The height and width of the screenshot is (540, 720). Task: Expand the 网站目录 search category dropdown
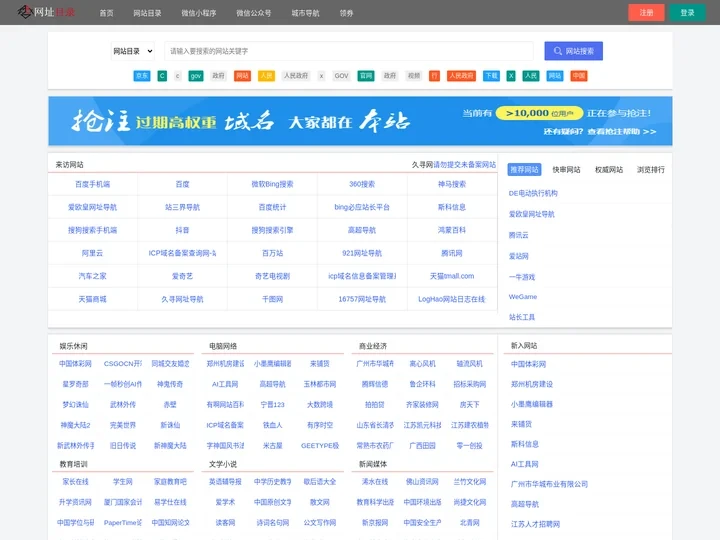coord(133,51)
